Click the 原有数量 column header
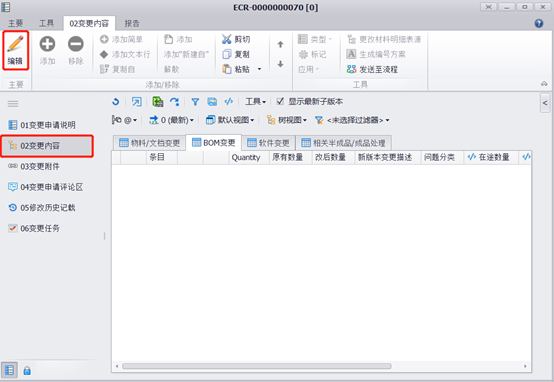The image size is (554, 382). coord(291,157)
